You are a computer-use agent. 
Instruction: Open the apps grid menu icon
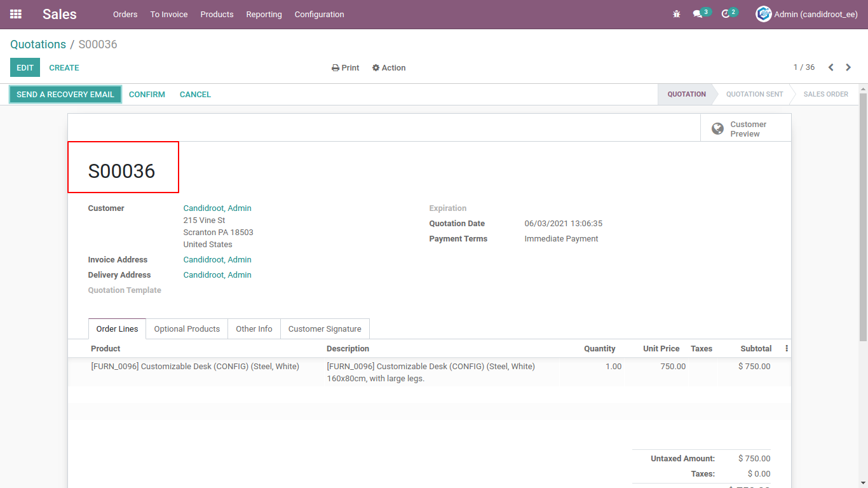click(16, 14)
